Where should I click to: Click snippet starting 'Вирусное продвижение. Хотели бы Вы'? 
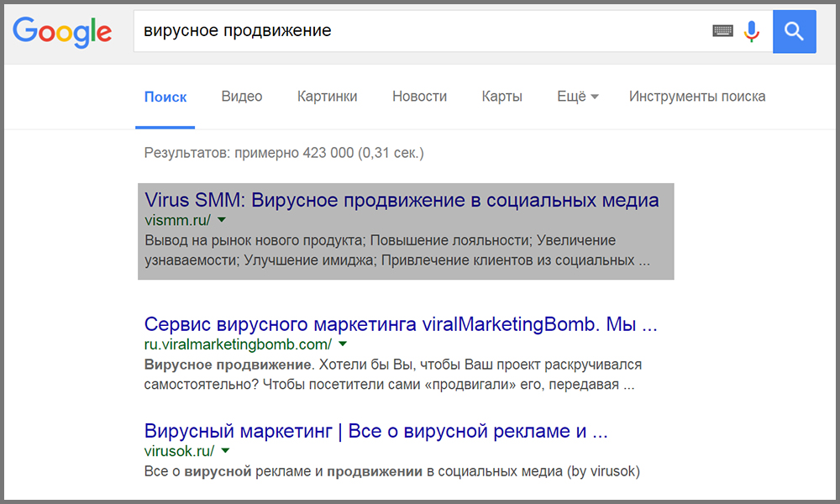(x=392, y=375)
